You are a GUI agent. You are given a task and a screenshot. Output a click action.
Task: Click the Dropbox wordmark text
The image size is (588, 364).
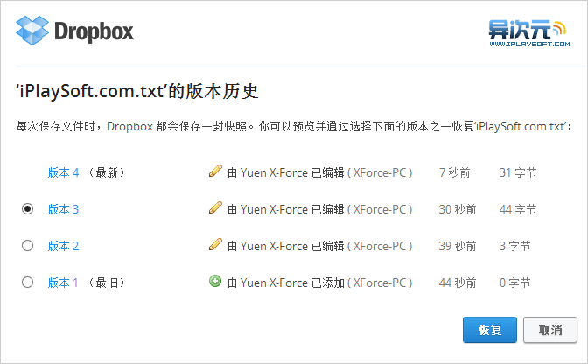(x=94, y=31)
